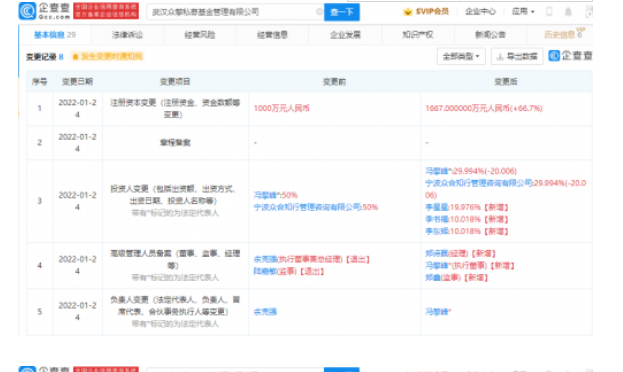
Task: Focus the company name search field
Action: coord(235,12)
